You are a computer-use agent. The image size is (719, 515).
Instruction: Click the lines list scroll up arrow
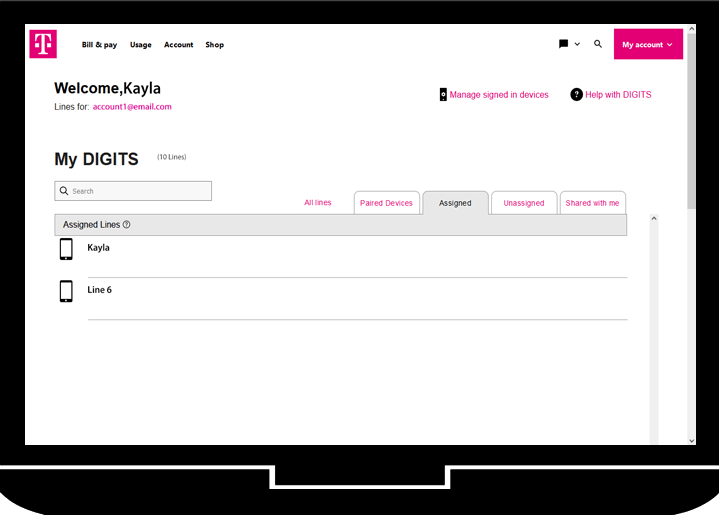click(x=654, y=219)
